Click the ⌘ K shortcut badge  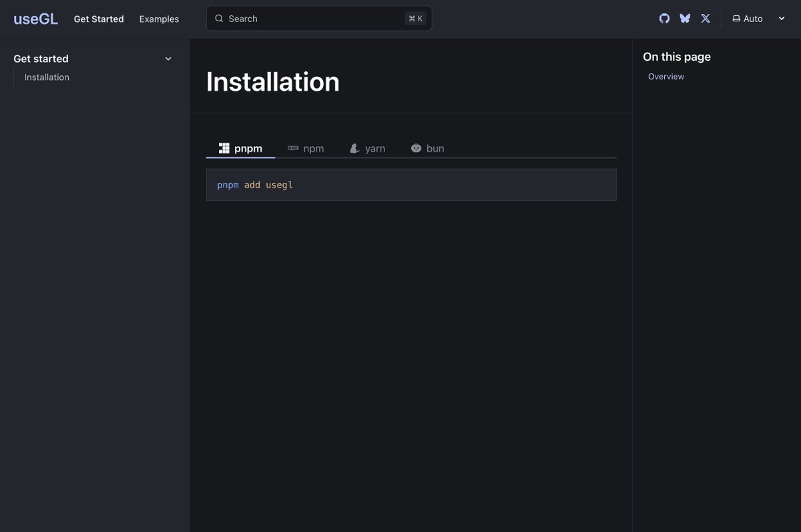(415, 19)
